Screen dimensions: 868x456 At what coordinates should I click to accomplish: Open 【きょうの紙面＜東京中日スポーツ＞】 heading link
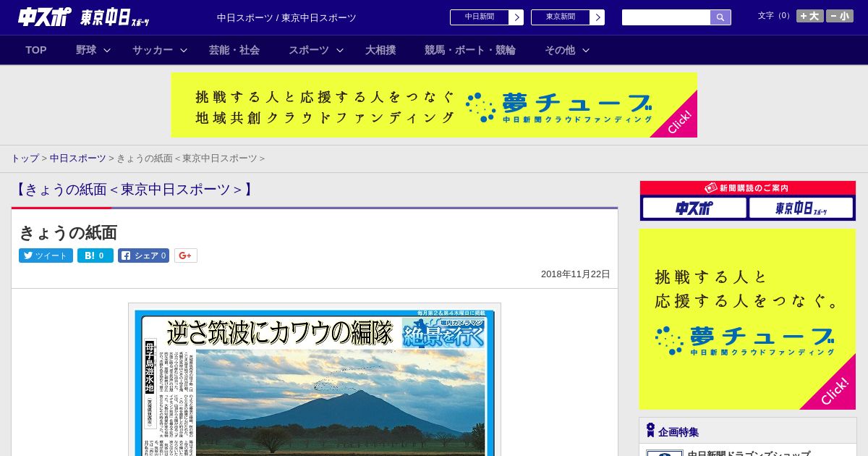click(134, 190)
